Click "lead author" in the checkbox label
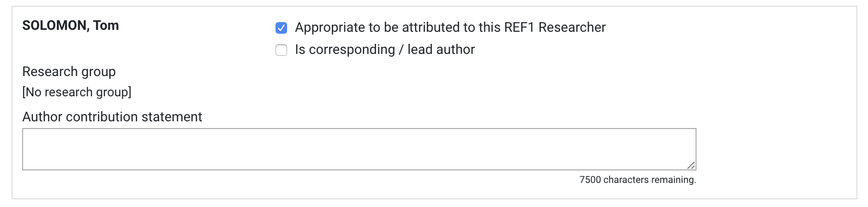The width and height of the screenshot is (868, 207). click(x=441, y=50)
